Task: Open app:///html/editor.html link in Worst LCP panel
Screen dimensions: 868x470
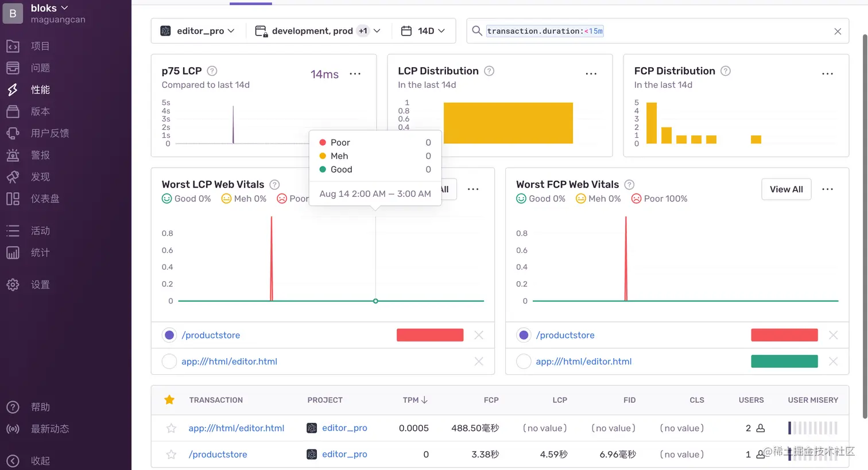Action: (229, 362)
